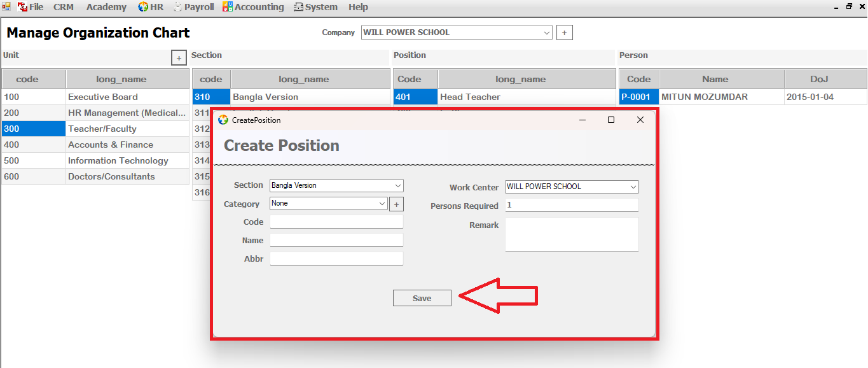Click the Code input field

point(336,222)
